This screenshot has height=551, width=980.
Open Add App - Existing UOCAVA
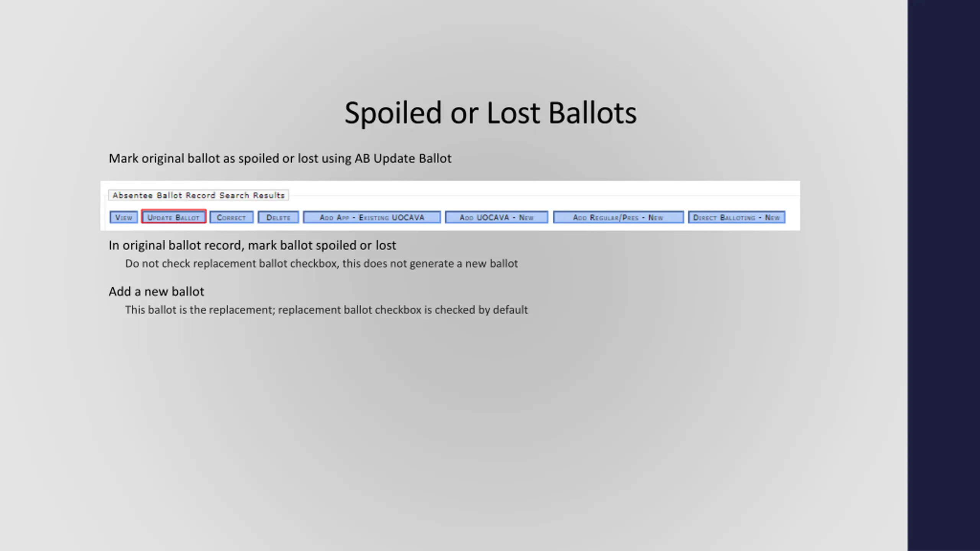(372, 217)
